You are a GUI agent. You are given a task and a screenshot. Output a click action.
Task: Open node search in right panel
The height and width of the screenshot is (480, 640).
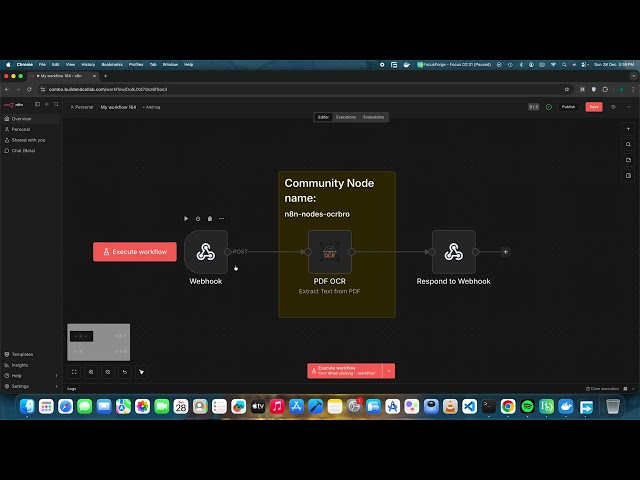[x=629, y=144]
